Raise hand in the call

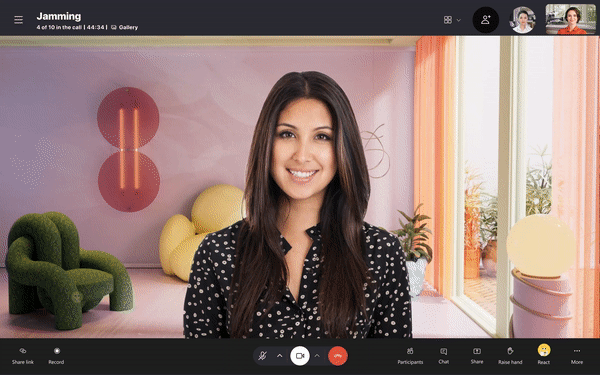[510, 356]
